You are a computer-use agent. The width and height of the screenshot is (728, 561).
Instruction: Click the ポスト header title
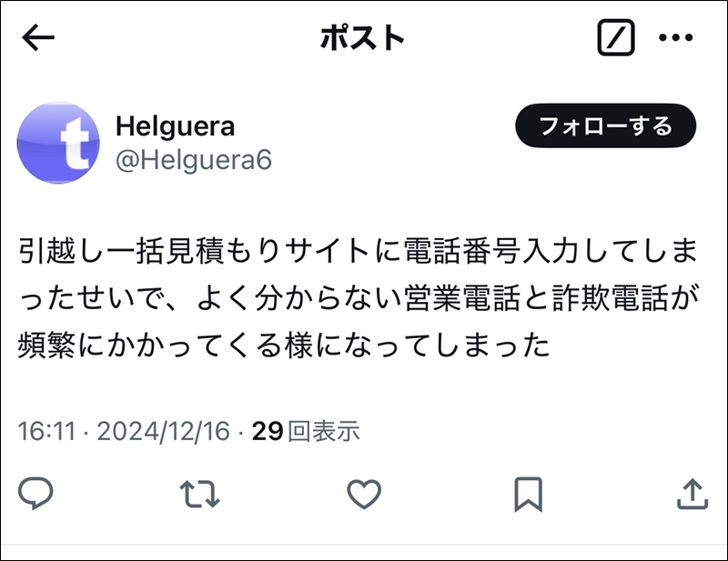coord(362,37)
